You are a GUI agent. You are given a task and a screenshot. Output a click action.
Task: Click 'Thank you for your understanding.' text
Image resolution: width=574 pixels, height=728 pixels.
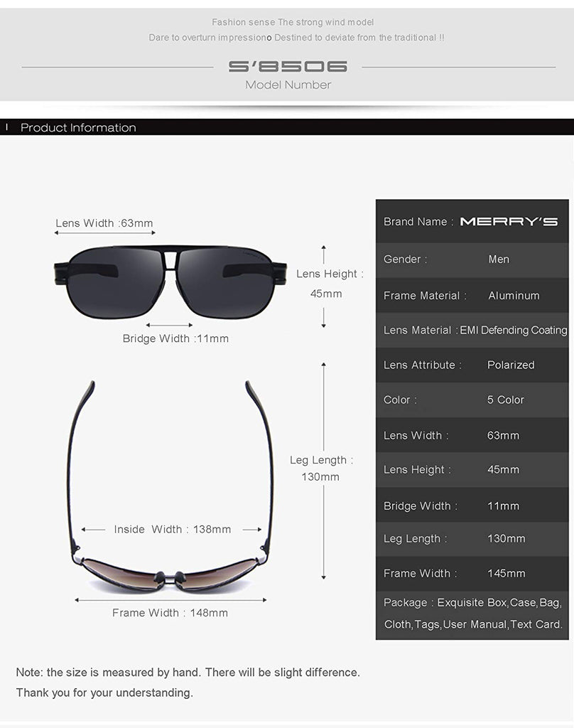[x=104, y=692]
